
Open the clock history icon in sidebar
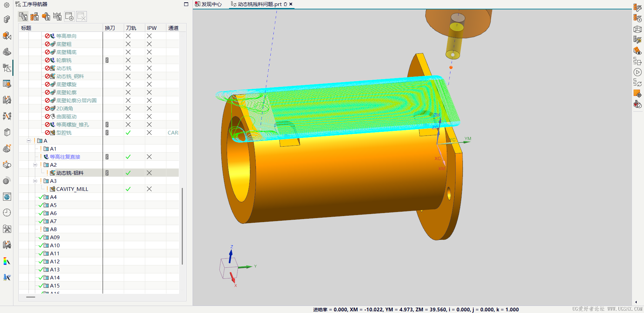coord(7,212)
